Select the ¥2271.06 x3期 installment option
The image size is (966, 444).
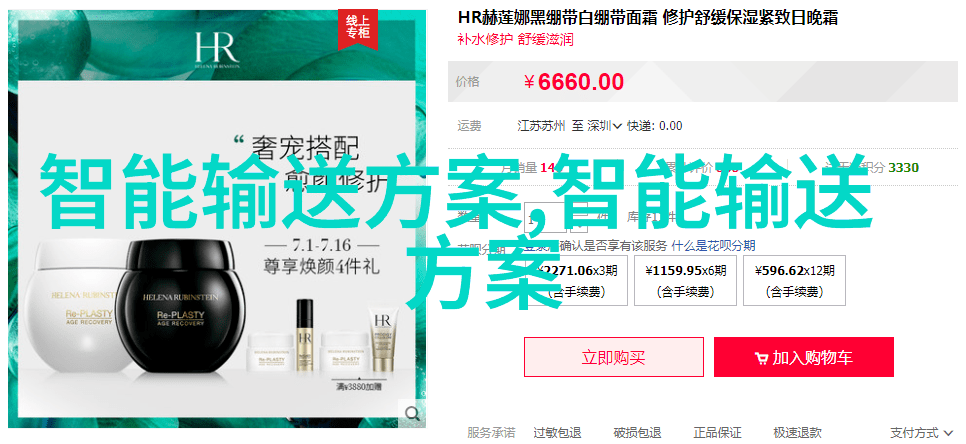click(575, 280)
